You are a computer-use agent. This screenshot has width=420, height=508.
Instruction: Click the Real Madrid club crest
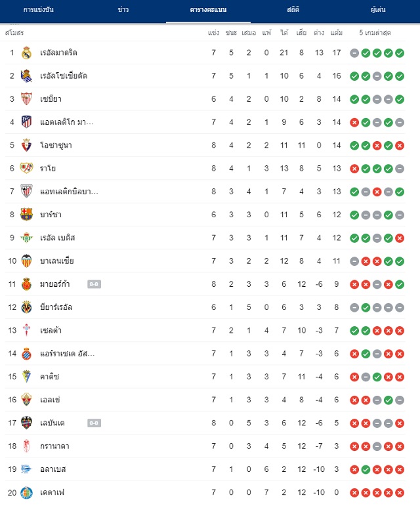[26, 53]
